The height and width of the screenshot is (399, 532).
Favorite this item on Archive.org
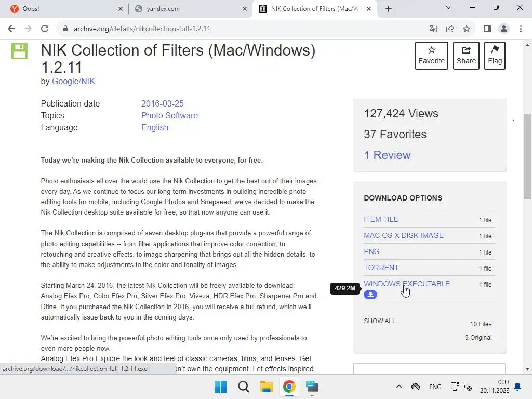coord(432,56)
